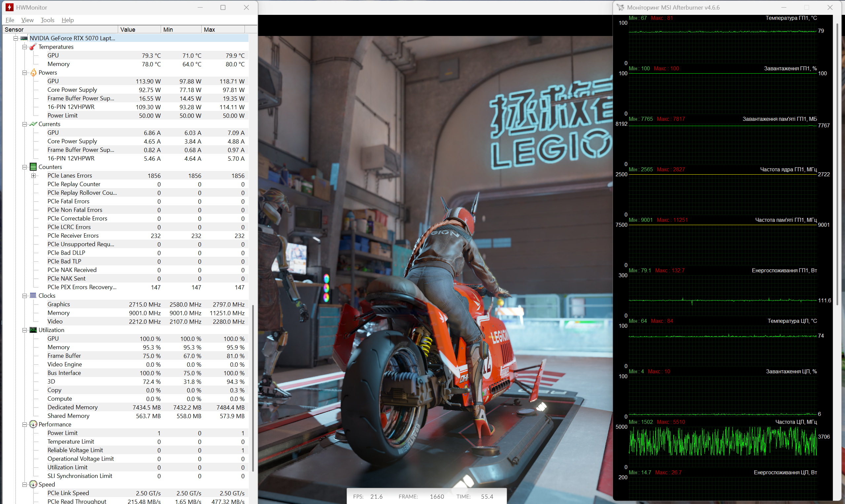Click the Temperatures thermometer icon
The height and width of the screenshot is (504, 845).
33,47
